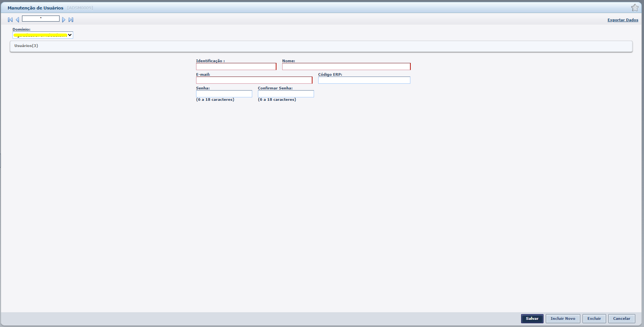
Task: Select the ADSM0009 screen code text
Action: (x=80, y=8)
